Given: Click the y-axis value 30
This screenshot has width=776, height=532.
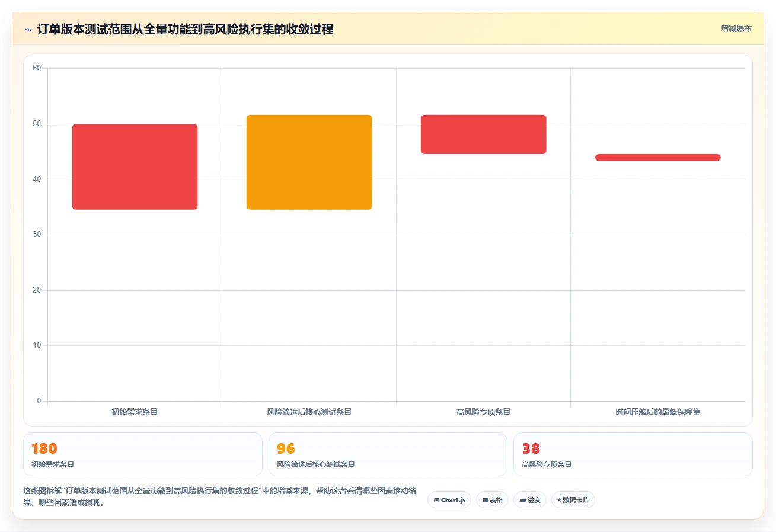Looking at the screenshot, I should coord(37,235).
